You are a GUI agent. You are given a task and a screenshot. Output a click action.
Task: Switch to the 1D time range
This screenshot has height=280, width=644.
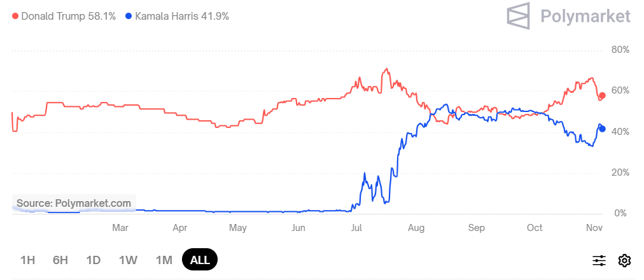click(x=94, y=260)
